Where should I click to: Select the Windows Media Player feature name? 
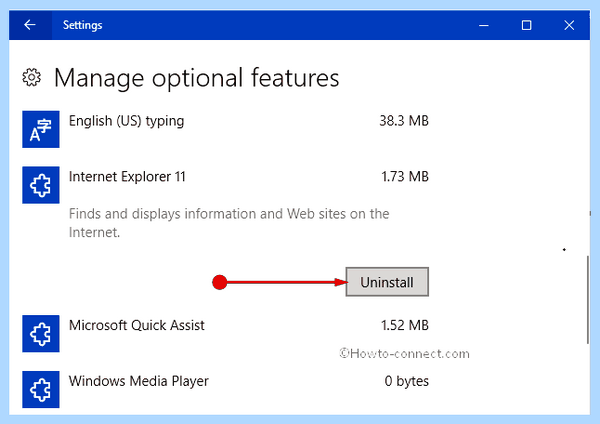[x=139, y=381]
